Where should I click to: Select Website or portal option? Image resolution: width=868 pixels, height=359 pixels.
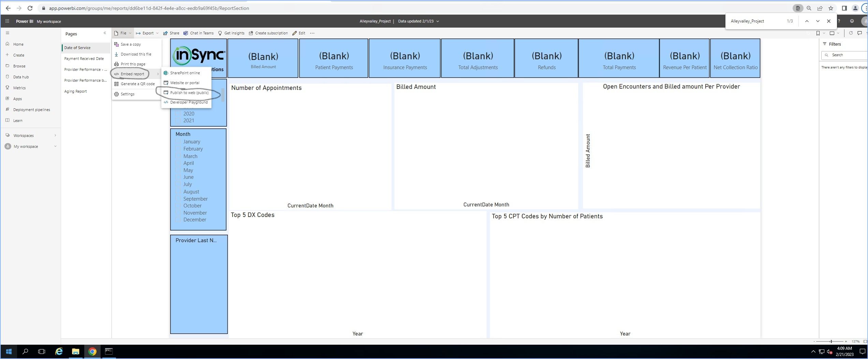[186, 83]
